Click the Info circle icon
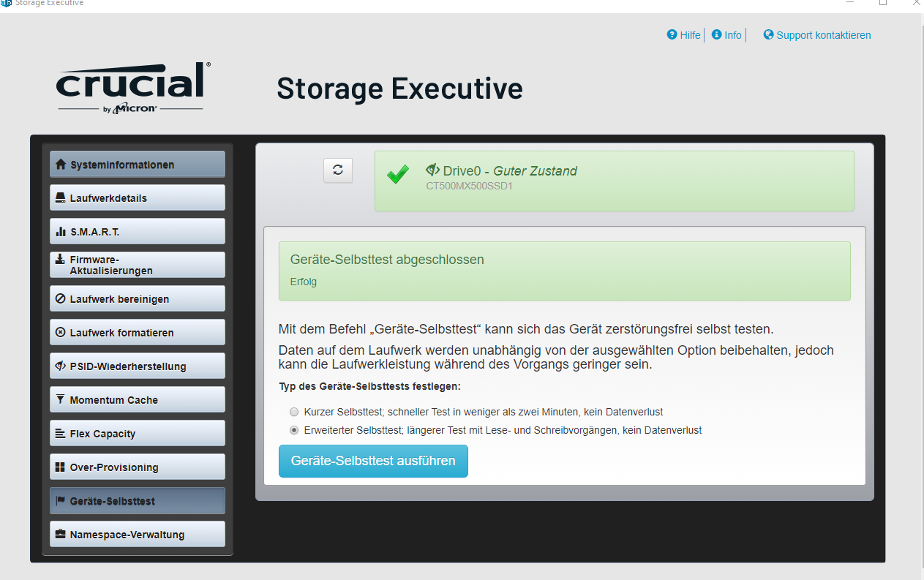Screen dimensions: 924x580 tap(716, 34)
